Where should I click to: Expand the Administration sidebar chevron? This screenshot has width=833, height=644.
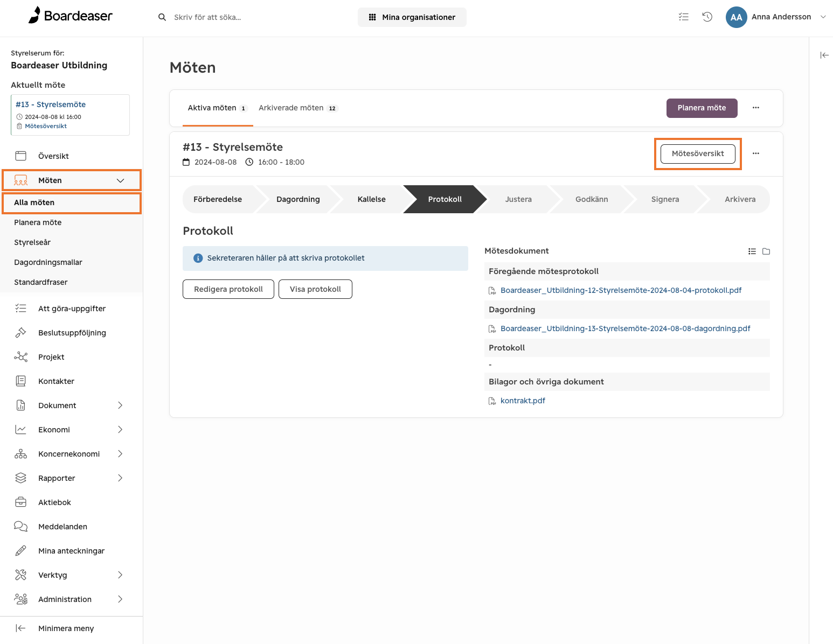pyautogui.click(x=120, y=599)
